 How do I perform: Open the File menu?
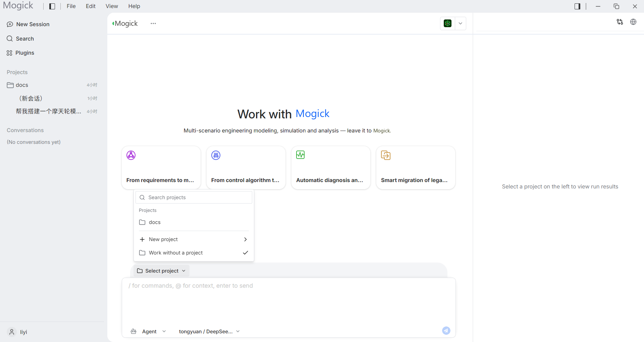tap(71, 6)
